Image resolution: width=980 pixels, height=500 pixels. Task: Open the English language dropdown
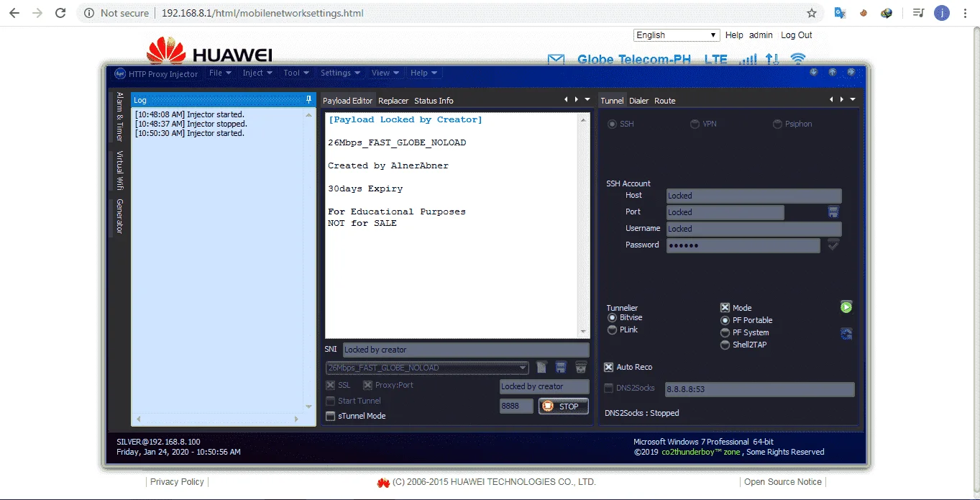677,35
